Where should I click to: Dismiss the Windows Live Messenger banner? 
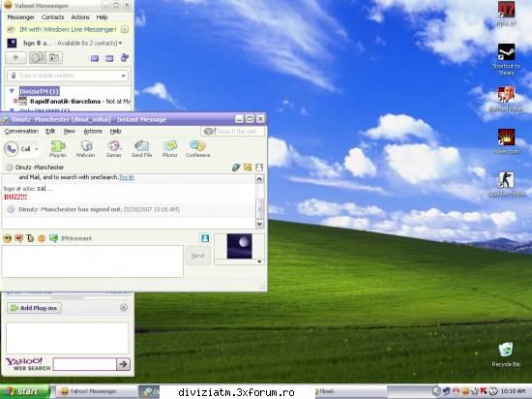point(125,30)
